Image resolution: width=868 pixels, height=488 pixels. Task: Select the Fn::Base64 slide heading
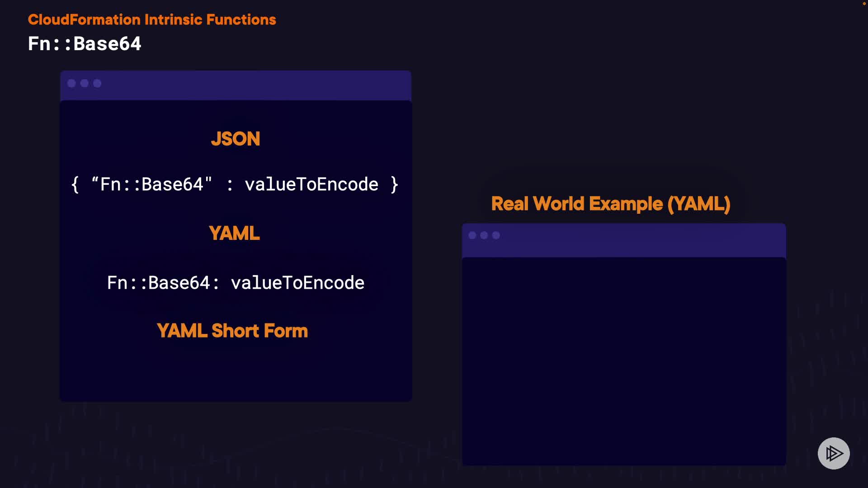[x=85, y=44]
